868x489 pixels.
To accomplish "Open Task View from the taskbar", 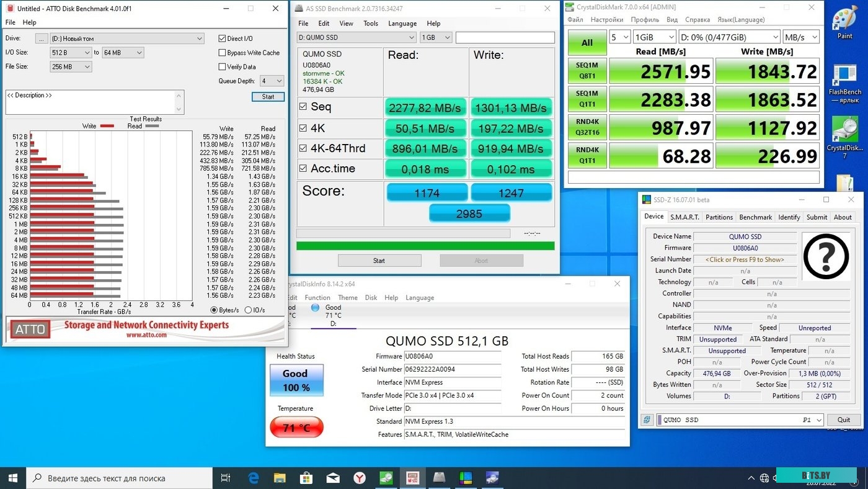I will coord(226,478).
